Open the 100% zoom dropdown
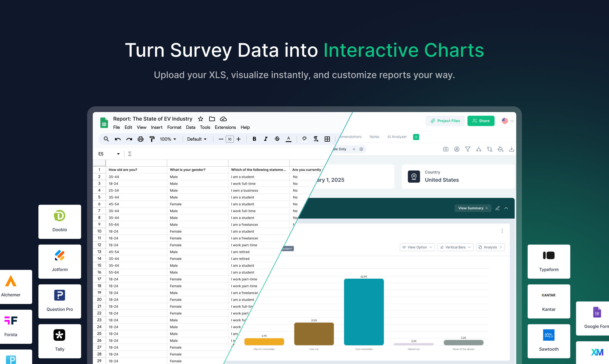The height and width of the screenshot is (364, 609). (x=168, y=139)
